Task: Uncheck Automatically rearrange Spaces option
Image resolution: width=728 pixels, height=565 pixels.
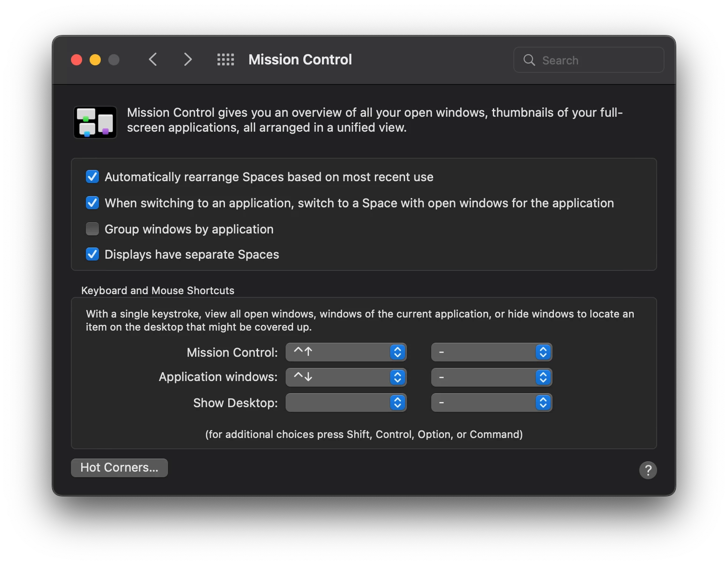Action: (x=92, y=177)
